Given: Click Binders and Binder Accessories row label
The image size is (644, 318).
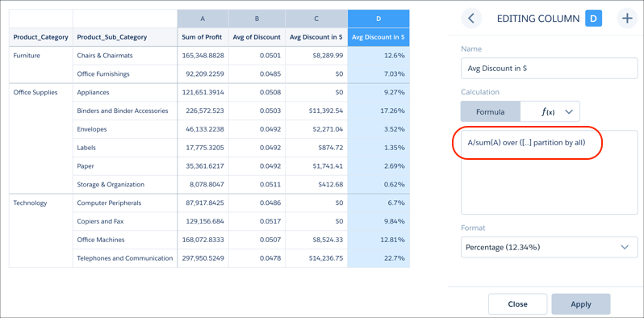Looking at the screenshot, I should pos(123,111).
